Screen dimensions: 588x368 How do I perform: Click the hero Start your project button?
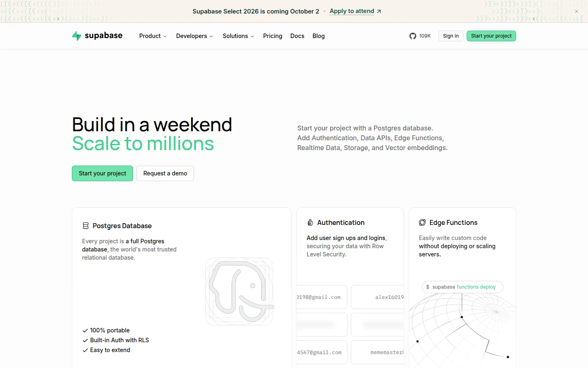(x=102, y=173)
